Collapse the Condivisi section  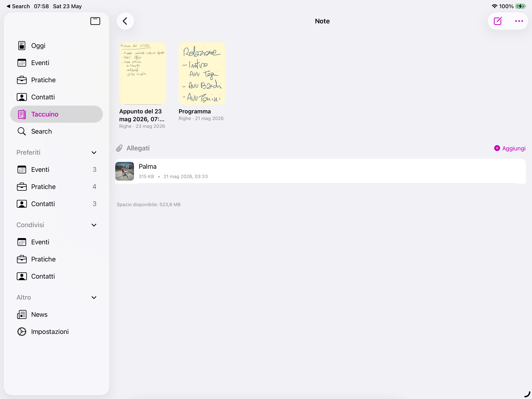[94, 225]
